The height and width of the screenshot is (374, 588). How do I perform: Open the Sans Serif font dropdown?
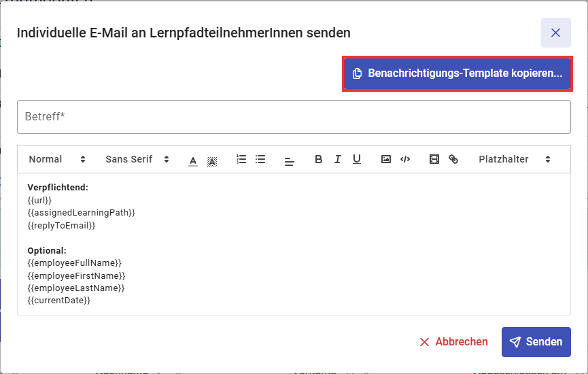pyautogui.click(x=137, y=160)
